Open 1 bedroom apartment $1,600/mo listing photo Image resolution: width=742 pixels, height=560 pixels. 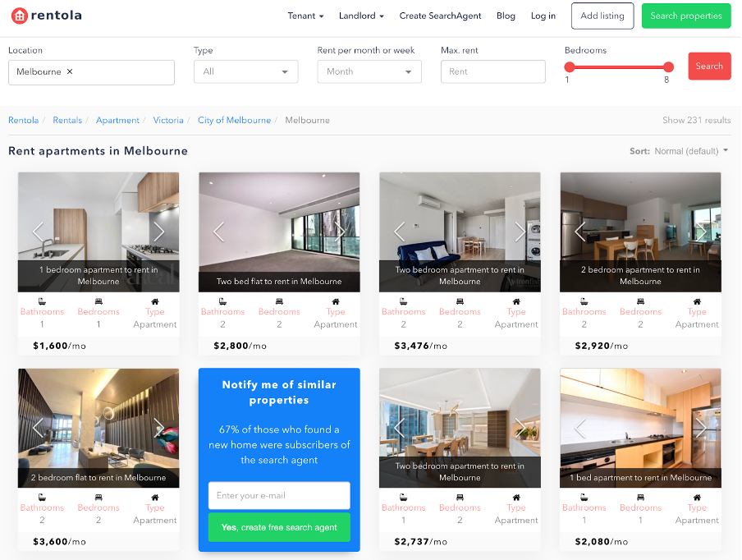(98, 232)
